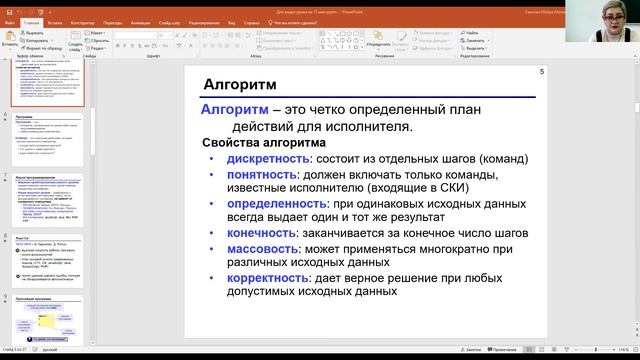This screenshot has width=640, height=360.
Task: Check spelling via status bar proofing icon
Action: pos(35,350)
